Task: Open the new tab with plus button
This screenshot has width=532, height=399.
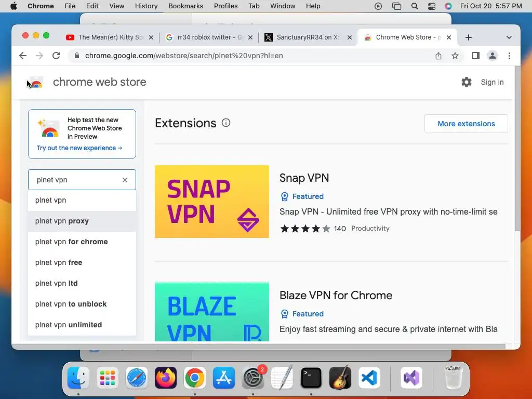Action: pyautogui.click(x=469, y=37)
